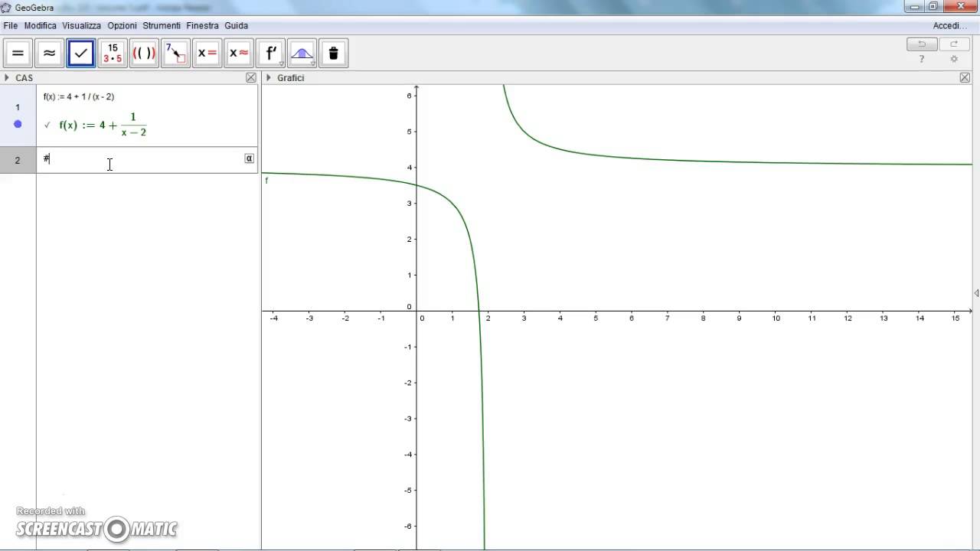Open the Modifica menu
Viewport: 980px width, 551px height.
(x=41, y=25)
